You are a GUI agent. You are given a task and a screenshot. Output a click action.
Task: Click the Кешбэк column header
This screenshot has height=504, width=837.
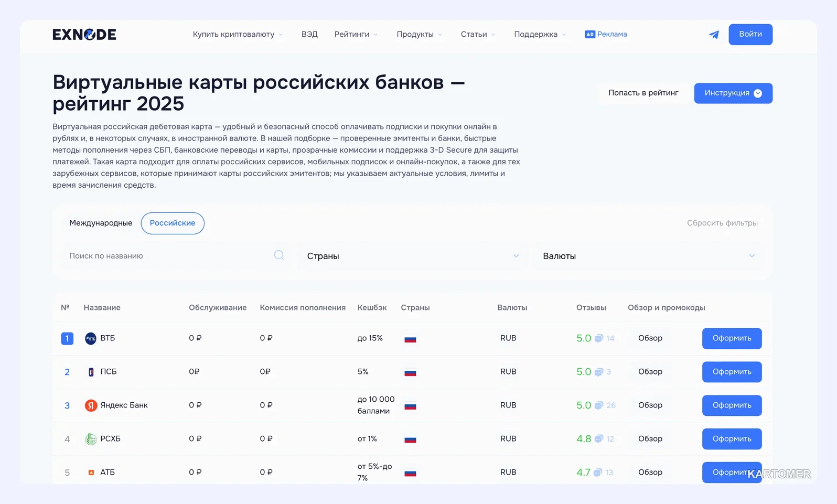[x=372, y=307]
